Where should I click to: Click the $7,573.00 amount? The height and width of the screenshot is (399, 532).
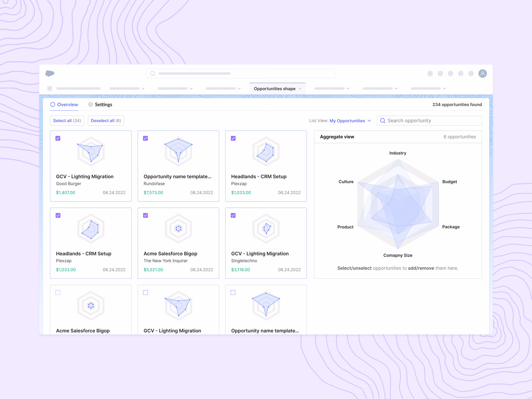pos(153,193)
